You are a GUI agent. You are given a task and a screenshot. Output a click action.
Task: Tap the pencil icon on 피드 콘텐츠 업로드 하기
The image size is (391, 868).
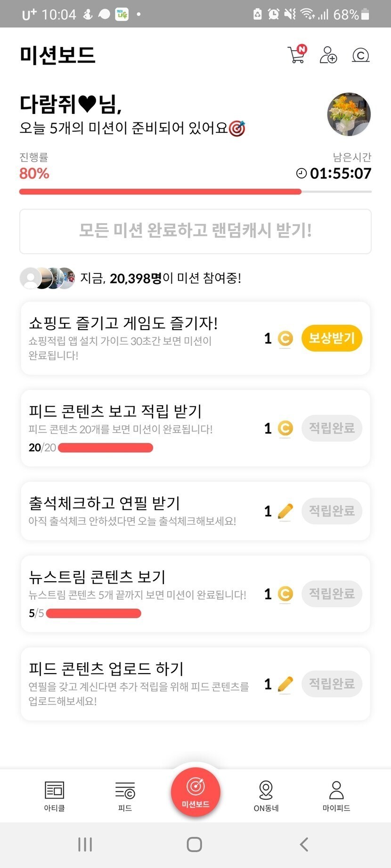[285, 684]
